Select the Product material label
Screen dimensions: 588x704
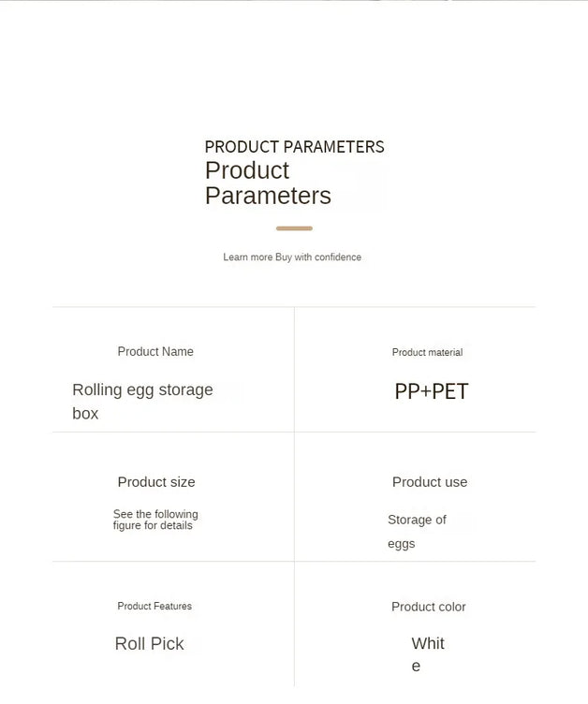[427, 352]
